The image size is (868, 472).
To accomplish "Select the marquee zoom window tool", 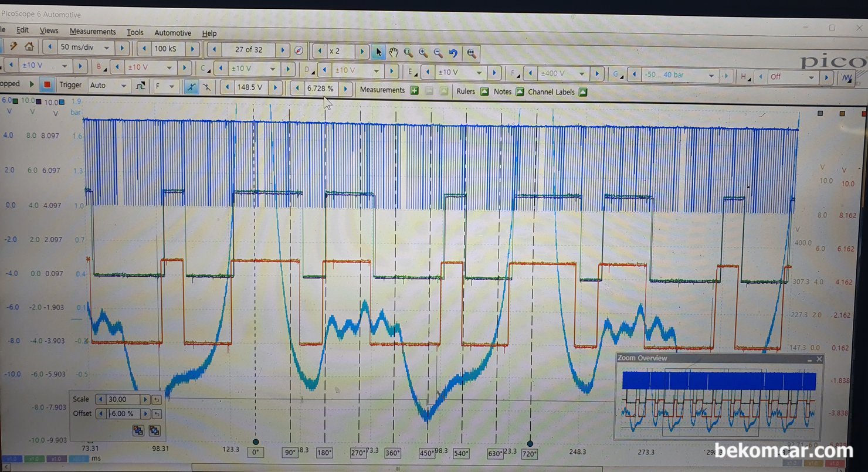I will click(408, 53).
